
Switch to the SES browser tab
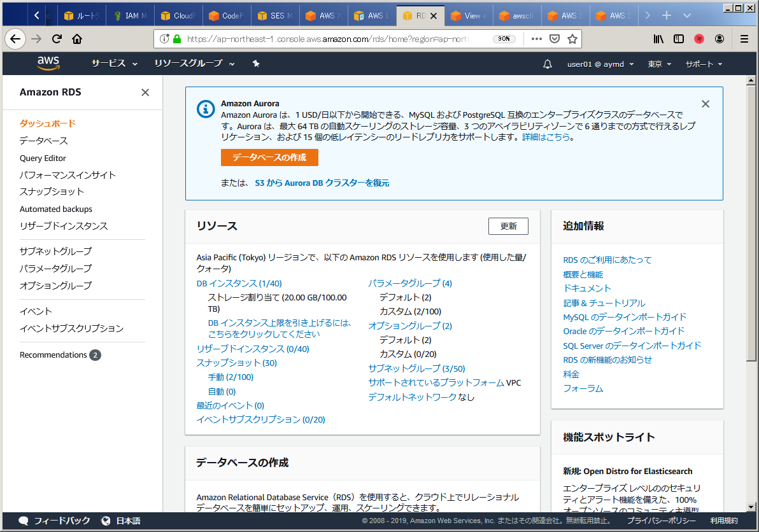(276, 16)
